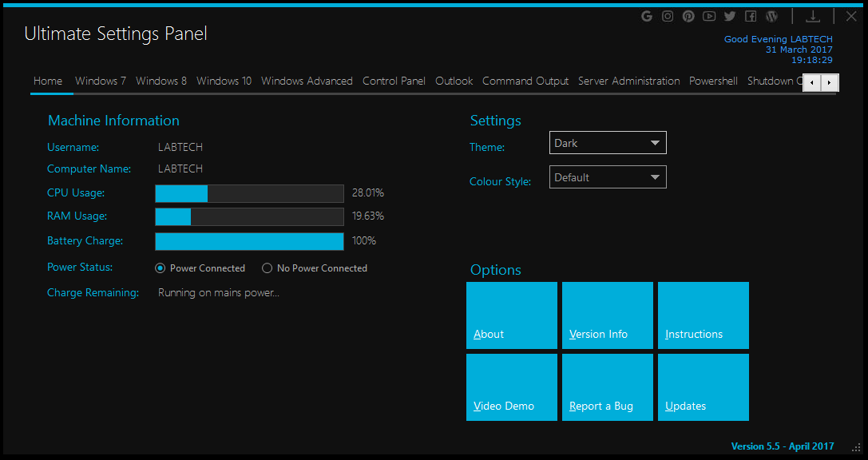868x460 pixels.
Task: Open the Control Panel tab
Action: pyautogui.click(x=394, y=81)
